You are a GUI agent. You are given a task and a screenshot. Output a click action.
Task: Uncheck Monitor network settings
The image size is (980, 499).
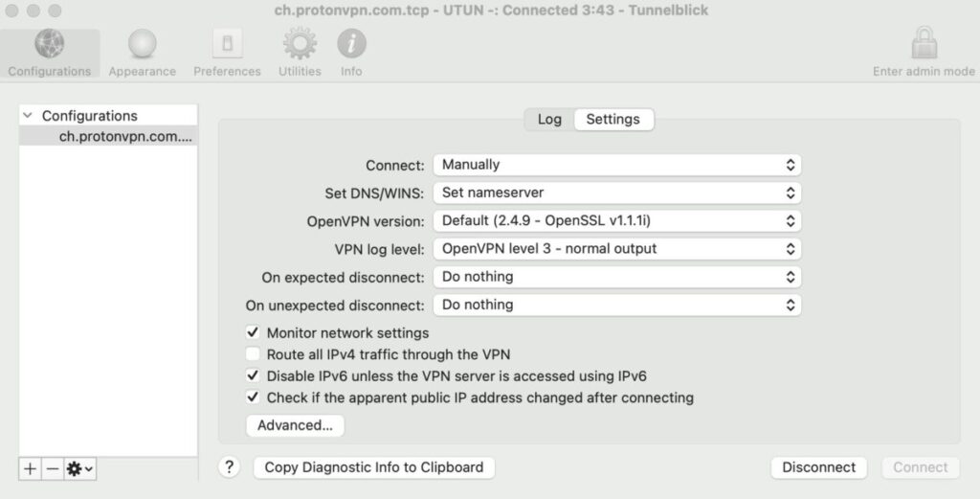coord(253,332)
